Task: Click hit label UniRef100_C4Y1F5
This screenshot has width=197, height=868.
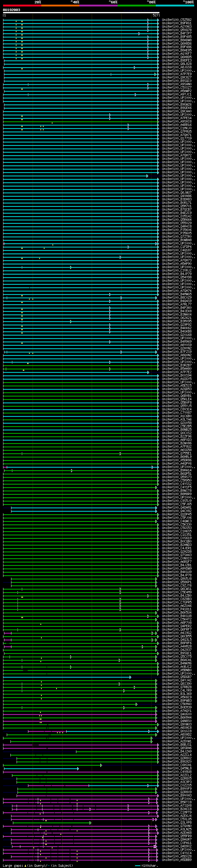Action: 177,487
